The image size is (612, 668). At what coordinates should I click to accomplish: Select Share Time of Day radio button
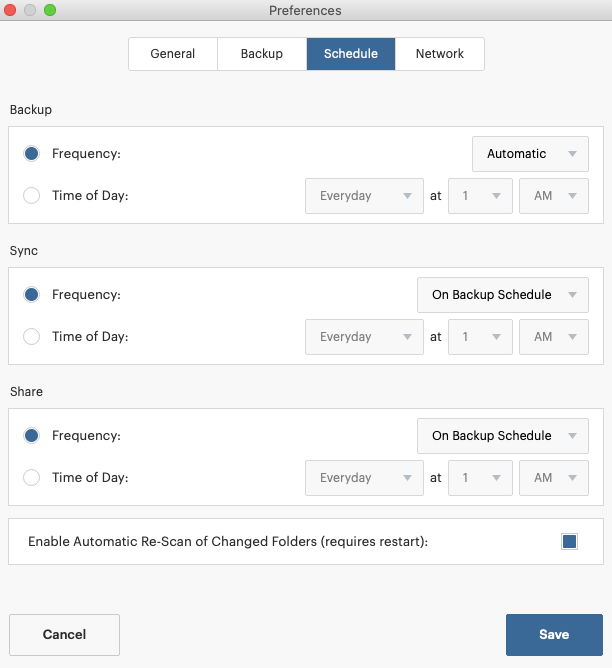click(x=32, y=478)
